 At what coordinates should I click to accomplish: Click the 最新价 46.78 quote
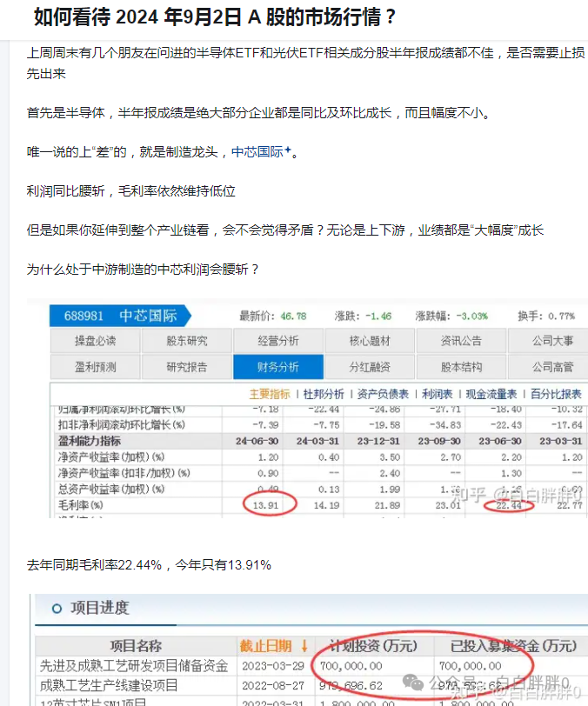pos(272,316)
